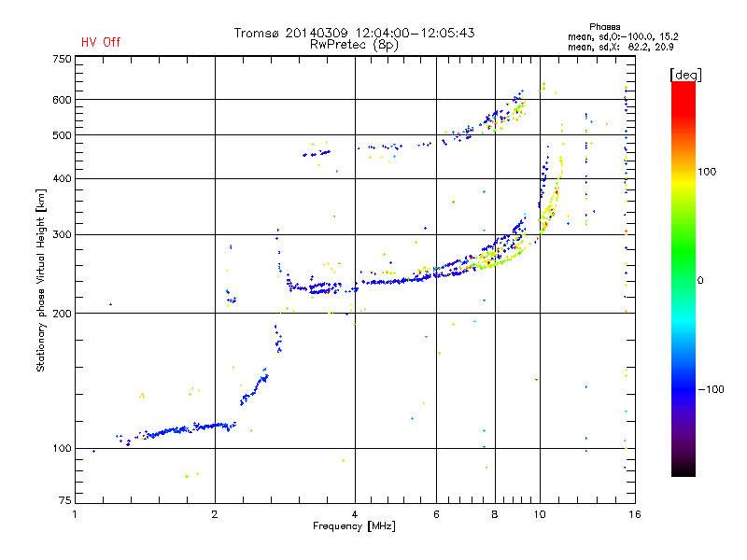Click the "Frequency [MHz]" axis title

(x=354, y=526)
